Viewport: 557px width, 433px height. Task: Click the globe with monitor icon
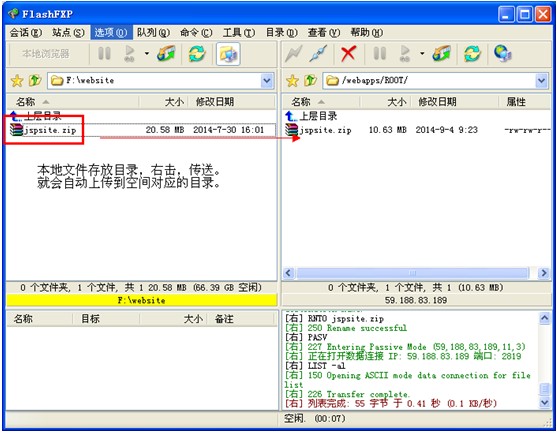click(x=503, y=54)
